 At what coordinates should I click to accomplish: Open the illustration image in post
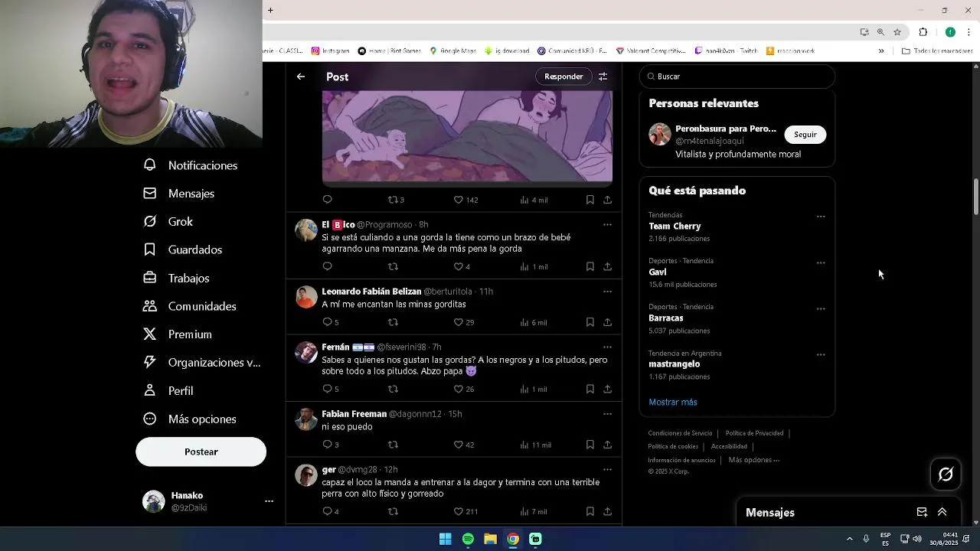(467, 136)
